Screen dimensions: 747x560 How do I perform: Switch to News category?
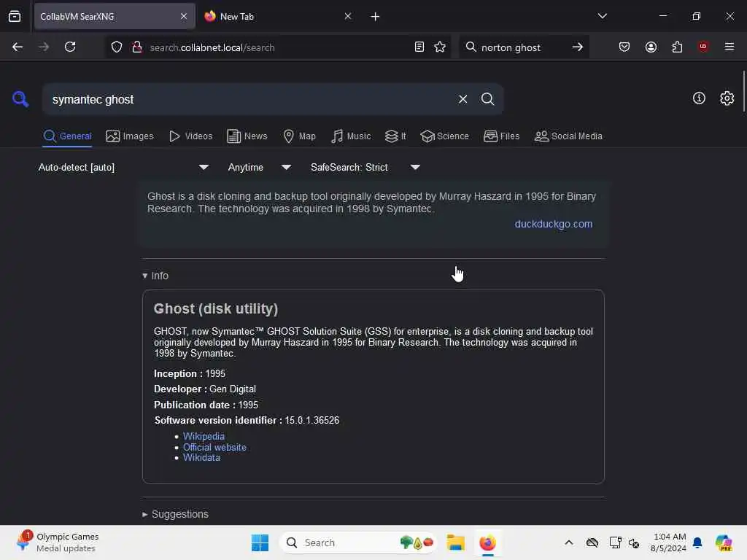tap(247, 136)
